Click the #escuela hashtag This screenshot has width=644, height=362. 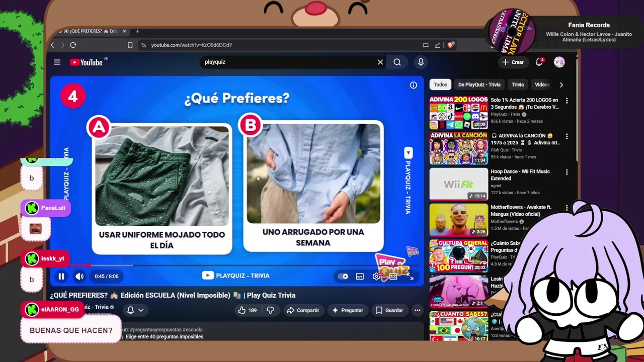(x=192, y=330)
